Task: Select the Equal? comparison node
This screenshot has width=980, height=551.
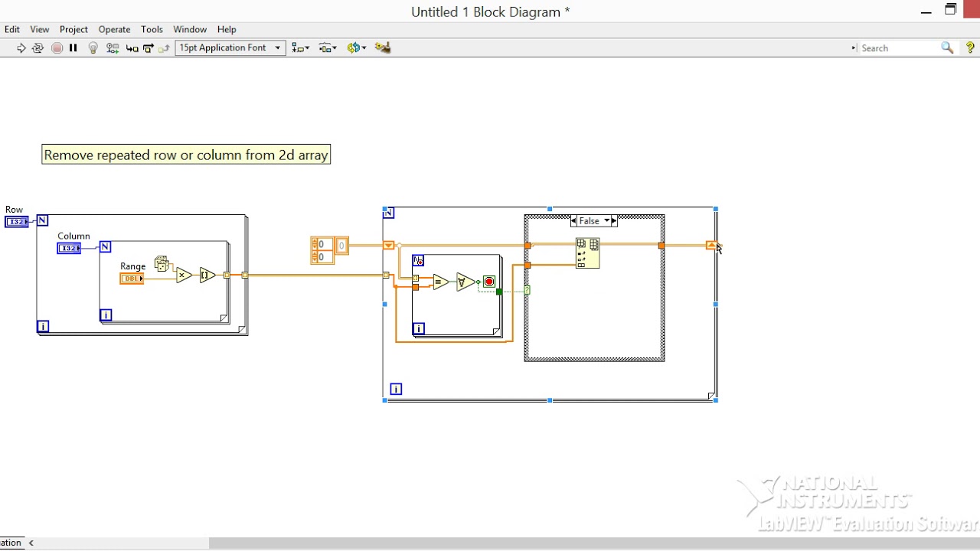Action: coord(440,282)
